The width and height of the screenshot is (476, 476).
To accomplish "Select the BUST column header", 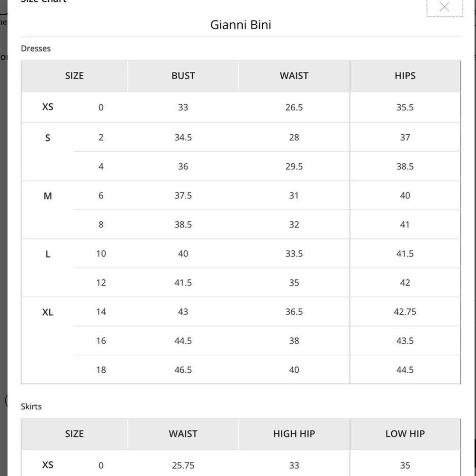I will point(183,76).
